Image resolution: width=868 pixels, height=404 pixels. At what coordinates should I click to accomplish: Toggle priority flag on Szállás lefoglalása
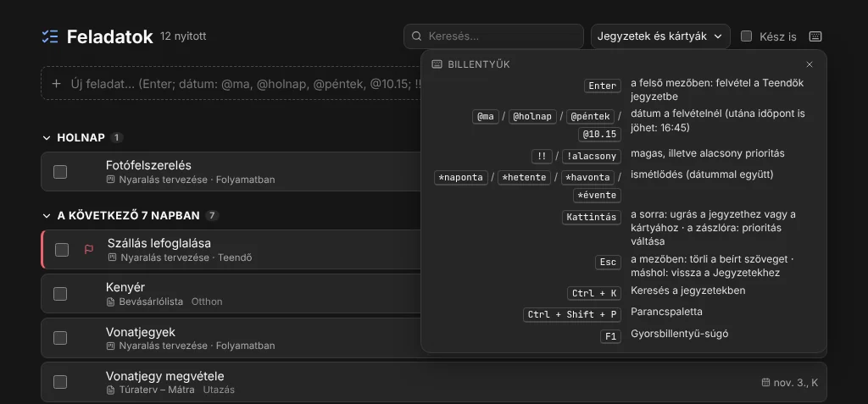pyautogui.click(x=88, y=250)
